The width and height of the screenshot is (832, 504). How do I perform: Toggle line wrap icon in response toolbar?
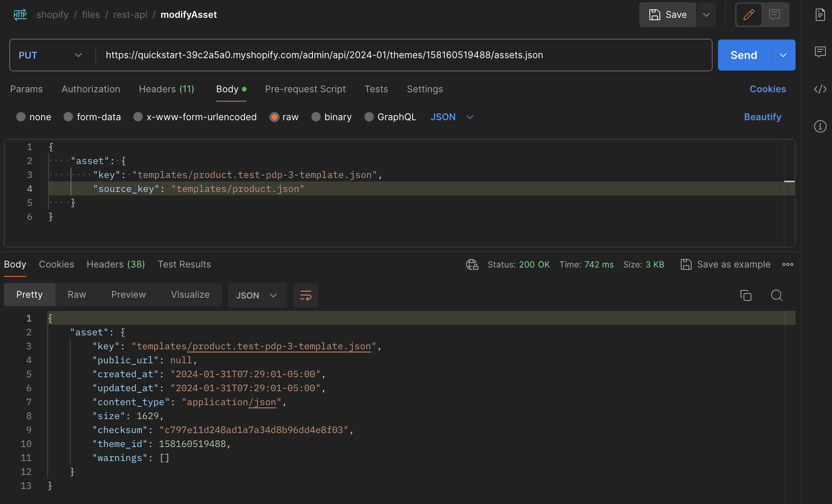coord(306,296)
